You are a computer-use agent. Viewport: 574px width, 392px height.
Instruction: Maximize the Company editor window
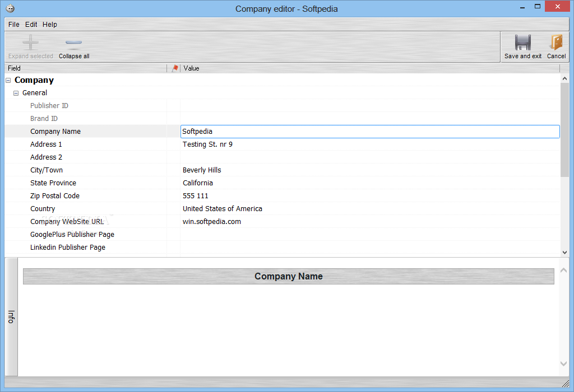click(x=538, y=7)
